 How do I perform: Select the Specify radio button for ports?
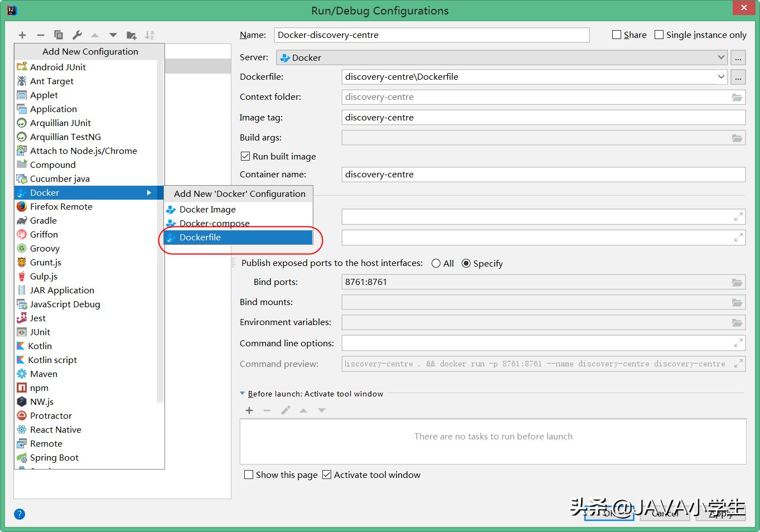(466, 263)
